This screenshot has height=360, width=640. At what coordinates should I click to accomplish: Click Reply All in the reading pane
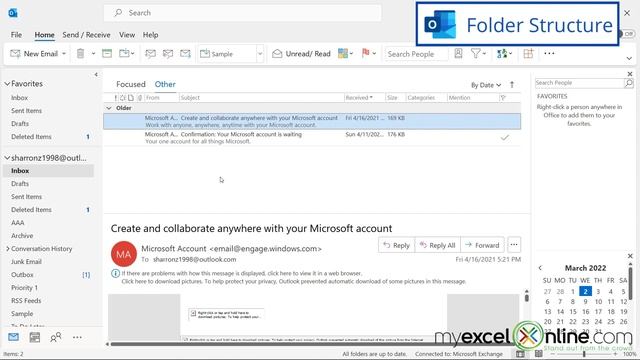point(438,245)
